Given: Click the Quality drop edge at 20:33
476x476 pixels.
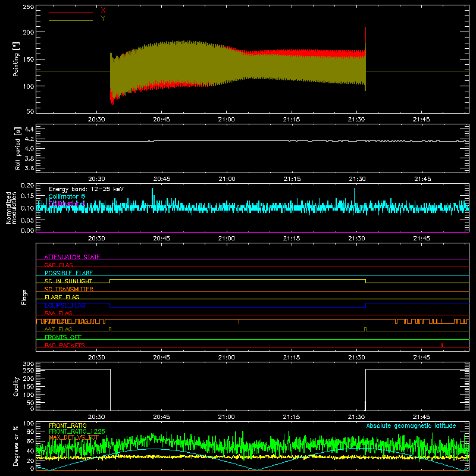Looking at the screenshot, I should click(x=110, y=390).
